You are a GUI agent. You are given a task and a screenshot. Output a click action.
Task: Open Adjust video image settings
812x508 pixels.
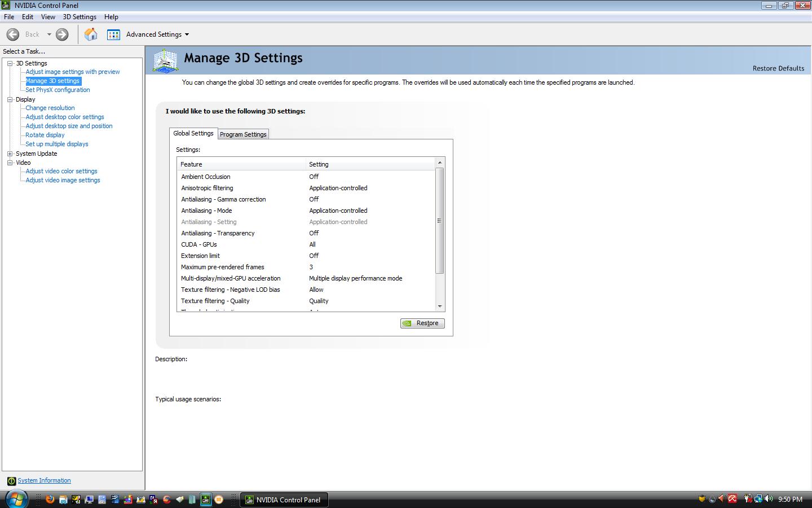pyautogui.click(x=63, y=180)
